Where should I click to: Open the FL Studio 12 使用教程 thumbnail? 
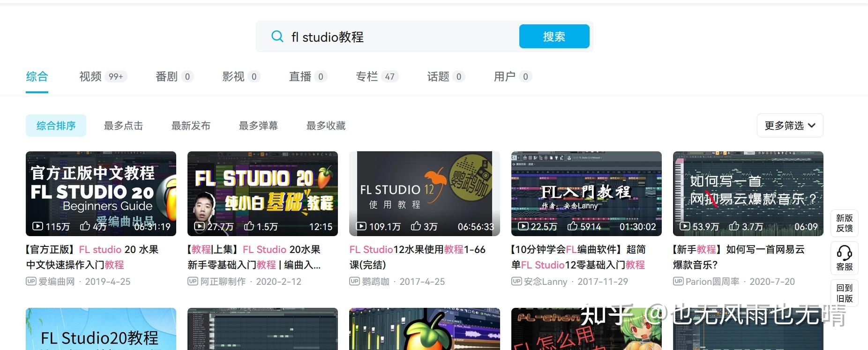pos(425,194)
